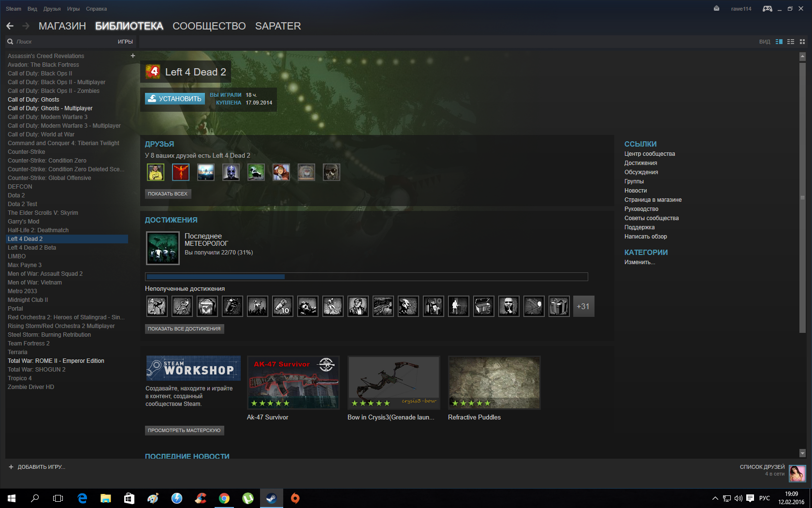Open the Центр сообщества link
Screen dimensions: 812x508
tap(650, 154)
